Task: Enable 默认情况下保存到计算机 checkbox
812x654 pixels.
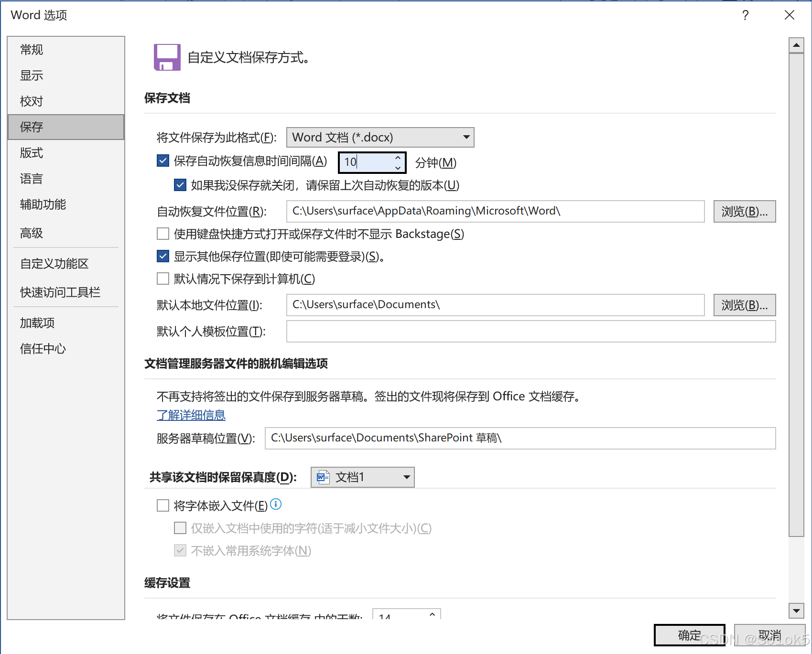Action: pos(163,279)
